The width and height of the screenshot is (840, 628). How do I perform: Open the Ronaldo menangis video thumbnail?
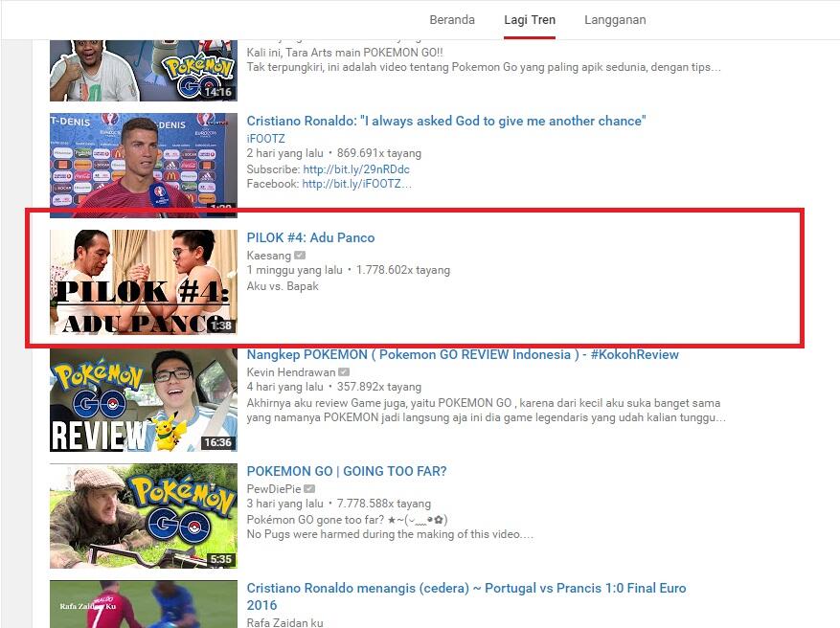[144, 604]
